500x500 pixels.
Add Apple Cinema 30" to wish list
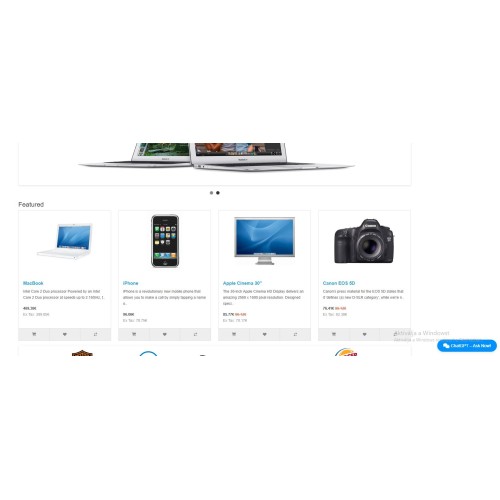265,334
